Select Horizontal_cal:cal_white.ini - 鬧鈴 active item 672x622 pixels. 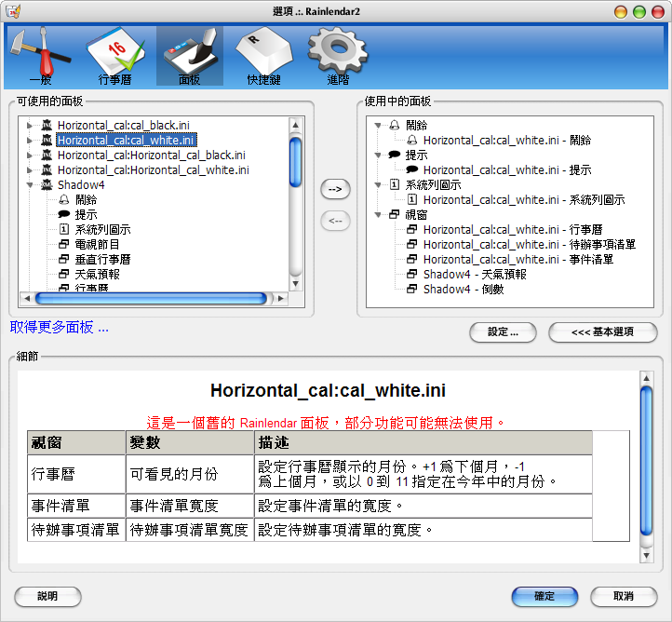507,141
